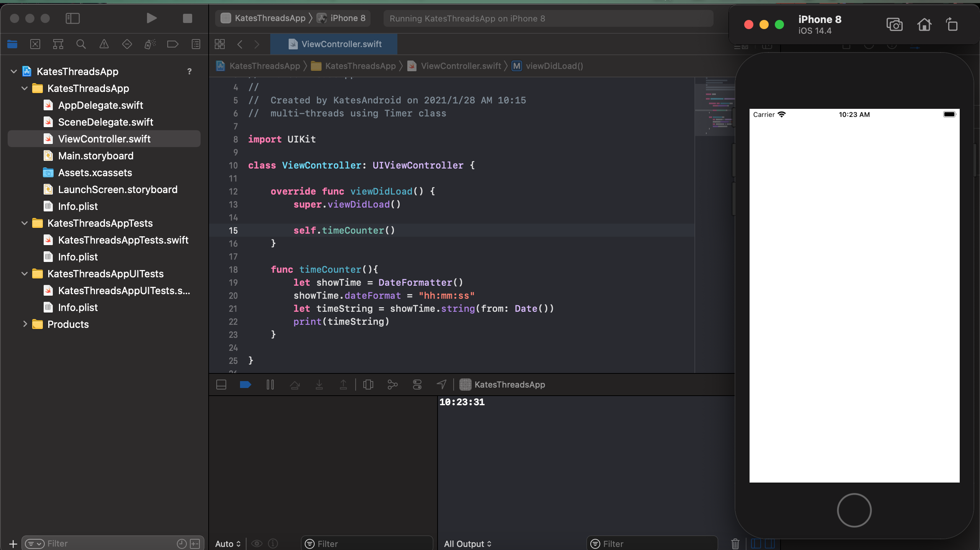The width and height of the screenshot is (980, 550).
Task: Open the Test navigator diamond icon
Action: (127, 44)
